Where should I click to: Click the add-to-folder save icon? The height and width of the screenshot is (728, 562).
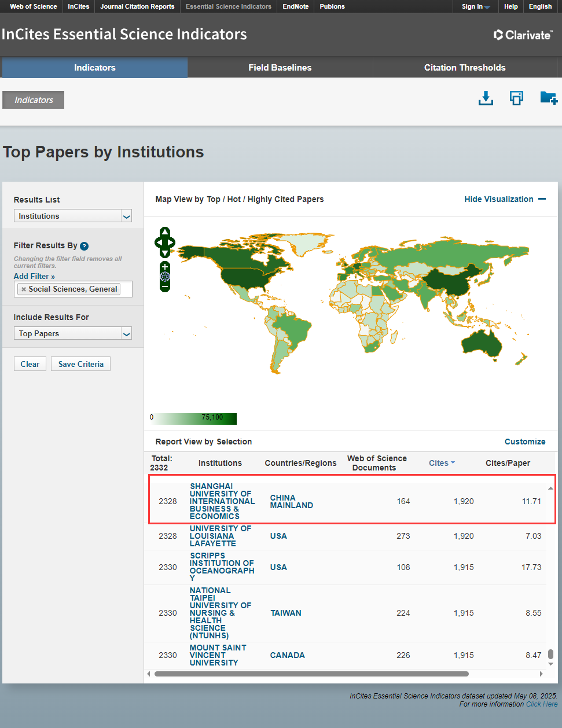point(548,98)
